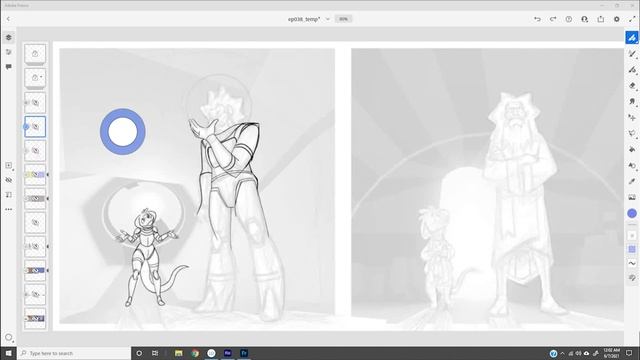Viewport: 640px width, 360px height.
Task: Open the document name dropdown chevron
Action: click(x=328, y=19)
